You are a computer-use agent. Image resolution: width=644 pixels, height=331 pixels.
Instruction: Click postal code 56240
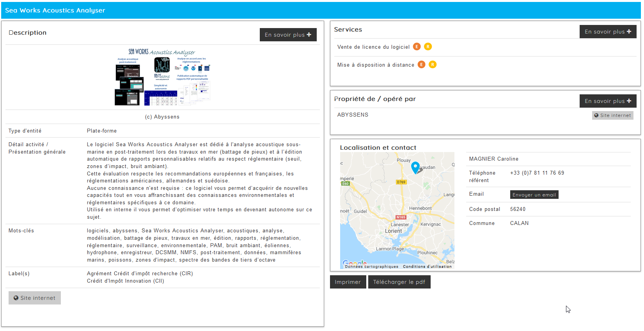(518, 209)
